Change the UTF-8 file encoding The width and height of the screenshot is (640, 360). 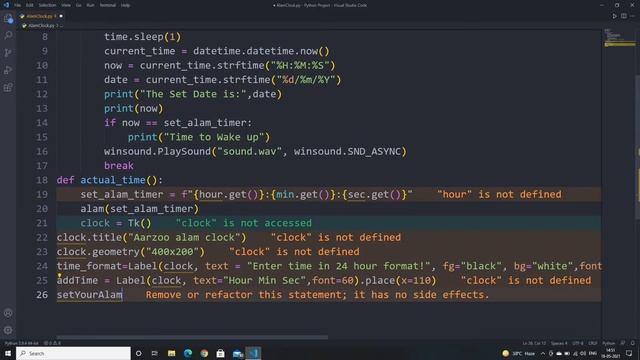pyautogui.click(x=578, y=343)
